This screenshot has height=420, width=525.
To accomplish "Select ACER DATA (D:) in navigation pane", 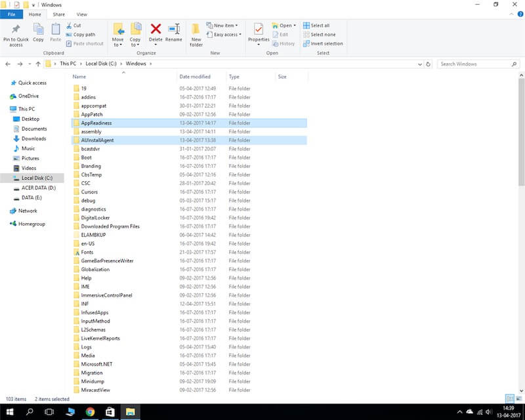I will [38, 188].
